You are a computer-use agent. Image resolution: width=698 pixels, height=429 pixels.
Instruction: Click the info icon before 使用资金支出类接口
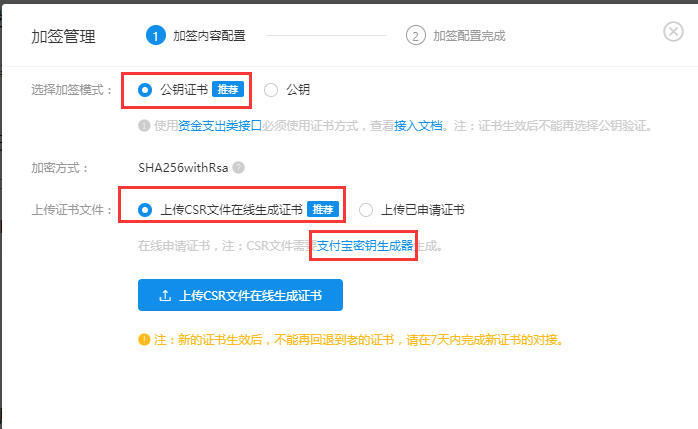pyautogui.click(x=144, y=126)
